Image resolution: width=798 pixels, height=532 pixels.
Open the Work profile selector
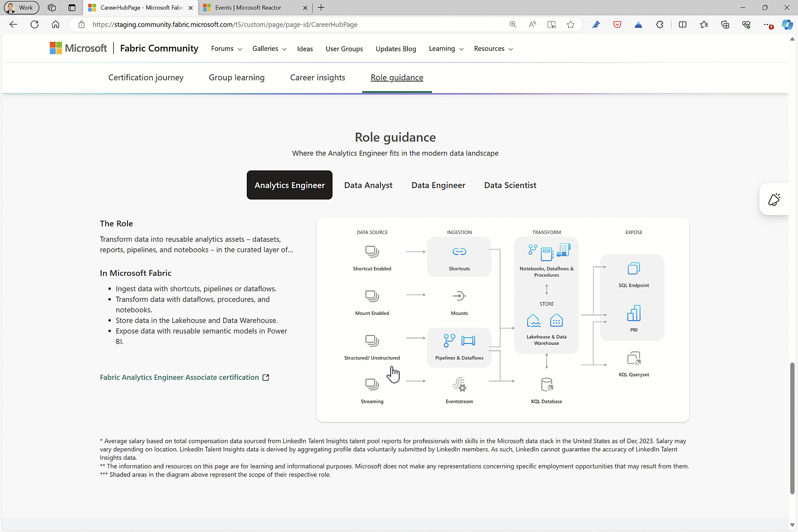(21, 7)
